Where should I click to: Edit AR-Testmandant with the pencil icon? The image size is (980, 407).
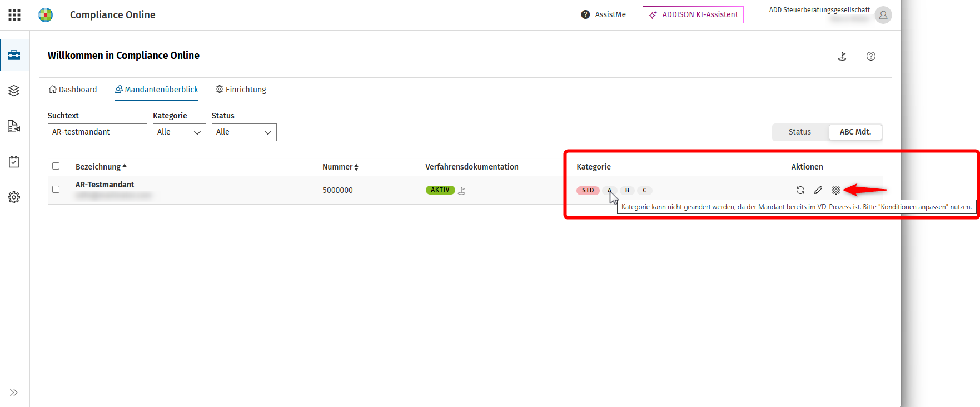coord(818,190)
